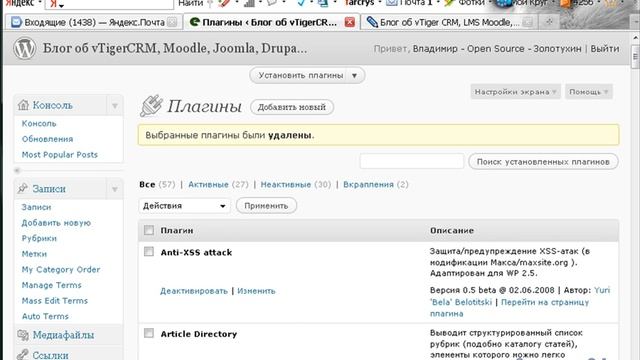The image size is (640, 360).
Task: Click the Применить button
Action: click(x=266, y=206)
